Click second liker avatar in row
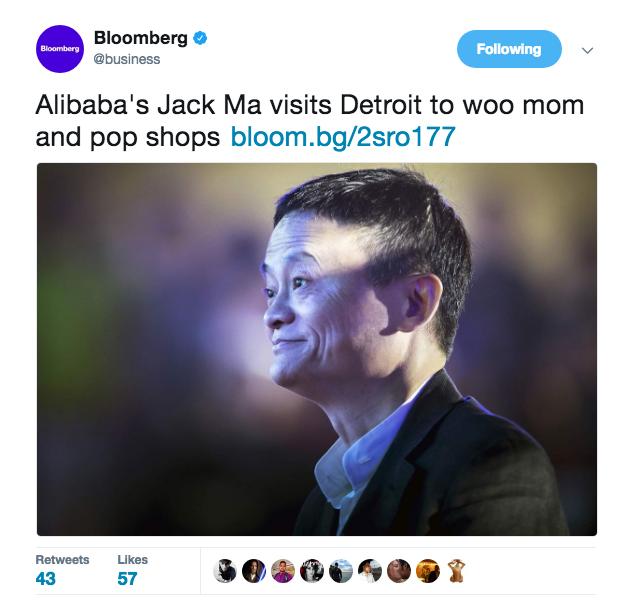 (x=254, y=571)
